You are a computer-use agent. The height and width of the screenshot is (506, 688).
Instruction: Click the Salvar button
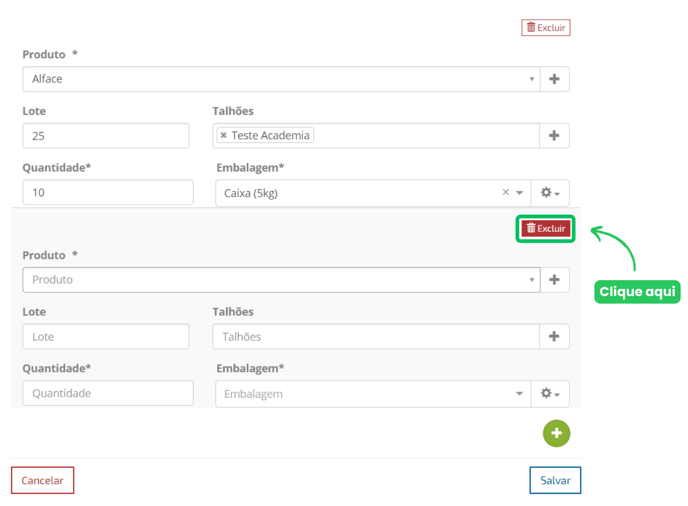pyautogui.click(x=555, y=480)
